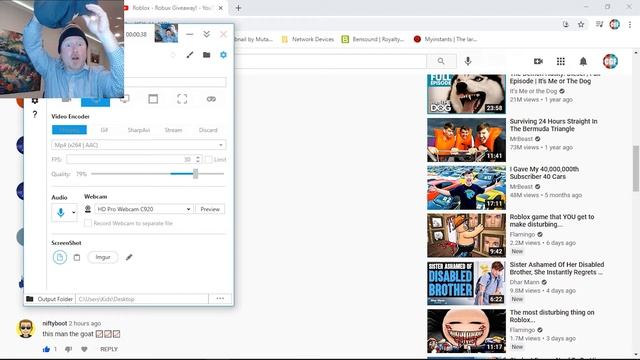This screenshot has width=640, height=360.
Task: Select the screenshot clipboard icon
Action: (77, 257)
